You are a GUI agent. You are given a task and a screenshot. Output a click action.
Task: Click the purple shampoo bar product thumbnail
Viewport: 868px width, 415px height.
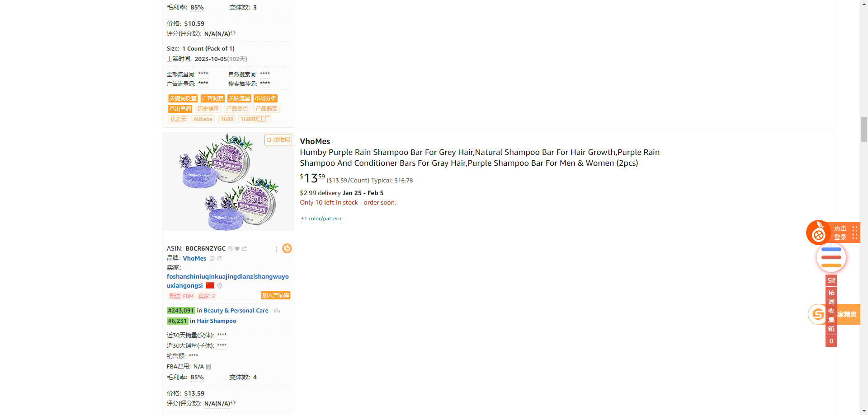click(228, 182)
